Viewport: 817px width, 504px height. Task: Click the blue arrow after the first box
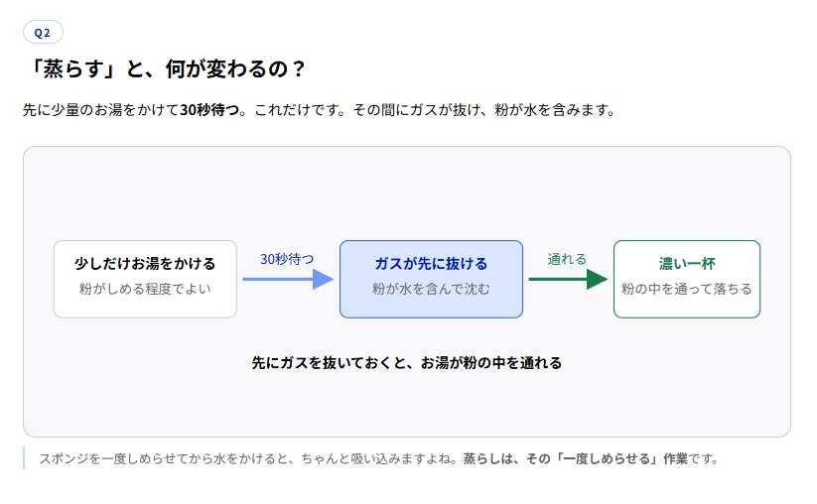pyautogui.click(x=288, y=279)
